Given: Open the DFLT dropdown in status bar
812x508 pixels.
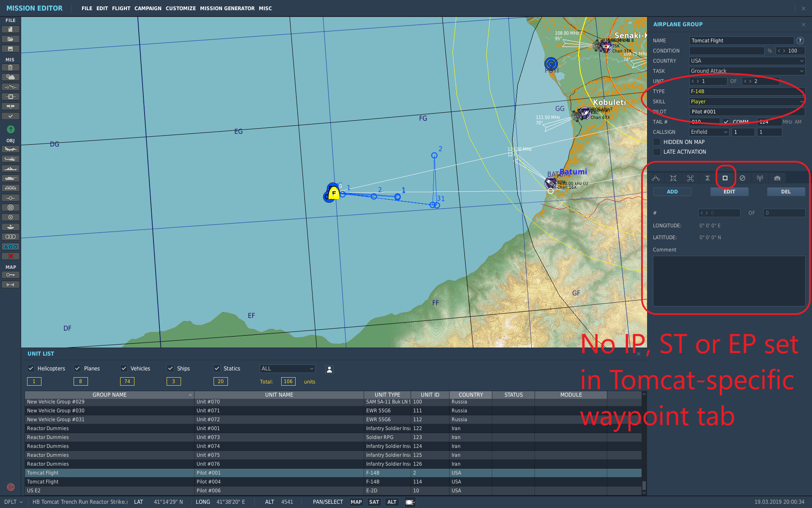Looking at the screenshot, I should pos(14,502).
